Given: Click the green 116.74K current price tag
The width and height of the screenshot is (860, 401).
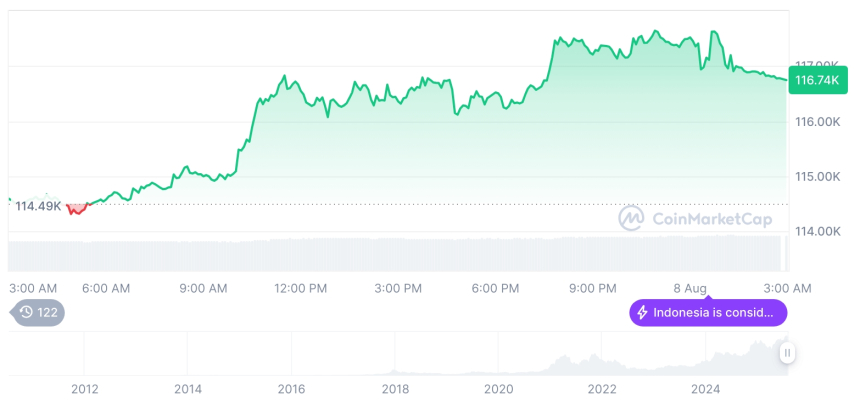Looking at the screenshot, I should tap(816, 80).
